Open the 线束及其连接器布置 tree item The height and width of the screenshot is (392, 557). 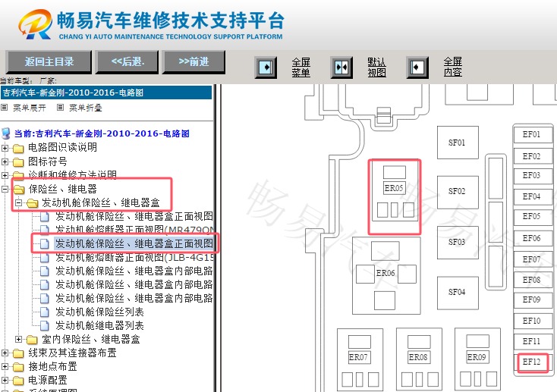(x=72, y=353)
